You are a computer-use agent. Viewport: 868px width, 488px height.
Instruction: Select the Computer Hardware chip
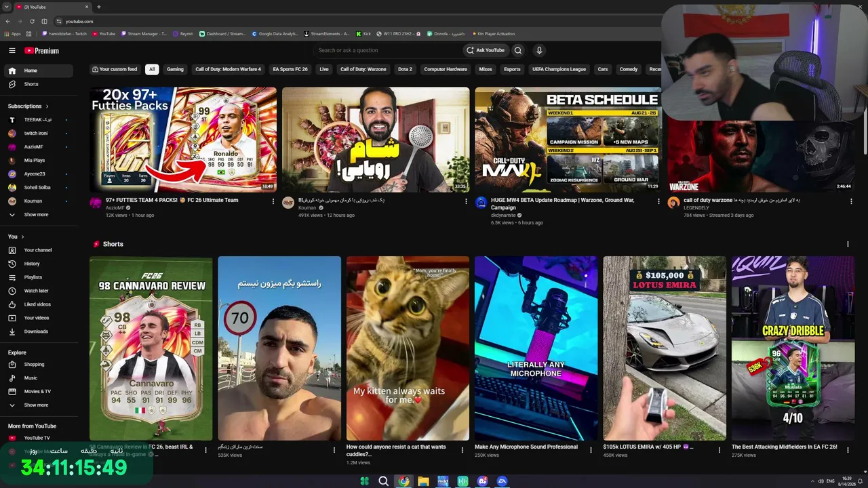click(446, 69)
